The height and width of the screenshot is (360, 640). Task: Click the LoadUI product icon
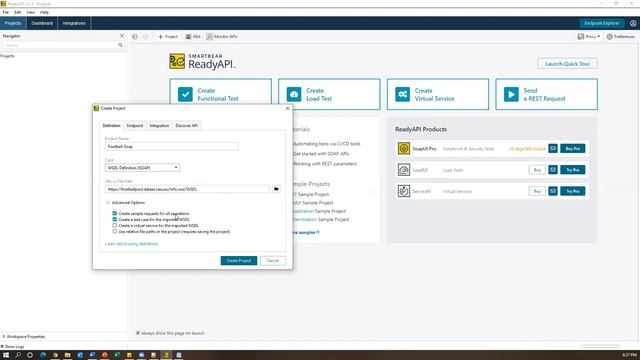pos(404,170)
